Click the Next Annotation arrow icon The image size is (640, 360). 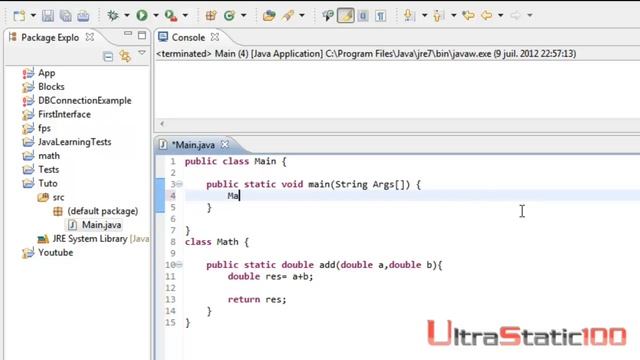tap(409, 16)
